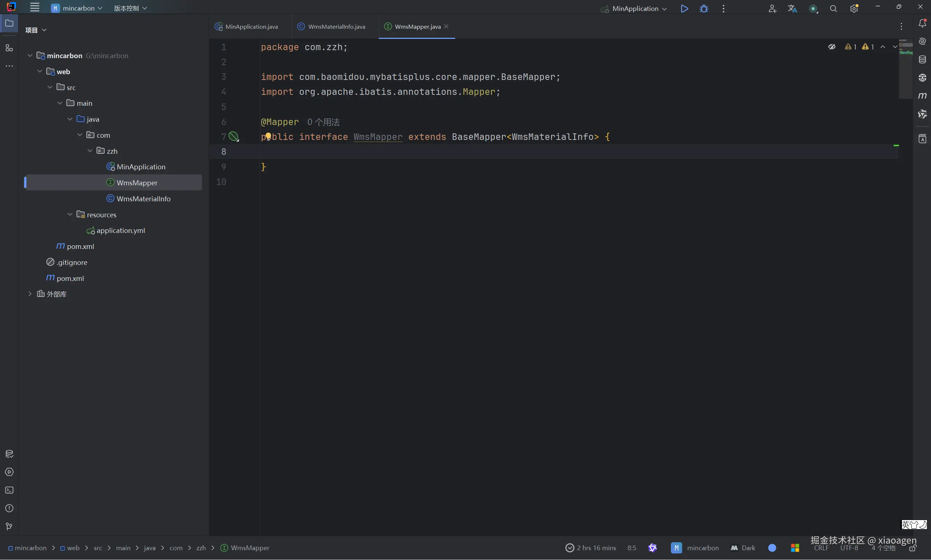The width and height of the screenshot is (931, 560).
Task: Open the Problems tool window
Action: pos(9,508)
